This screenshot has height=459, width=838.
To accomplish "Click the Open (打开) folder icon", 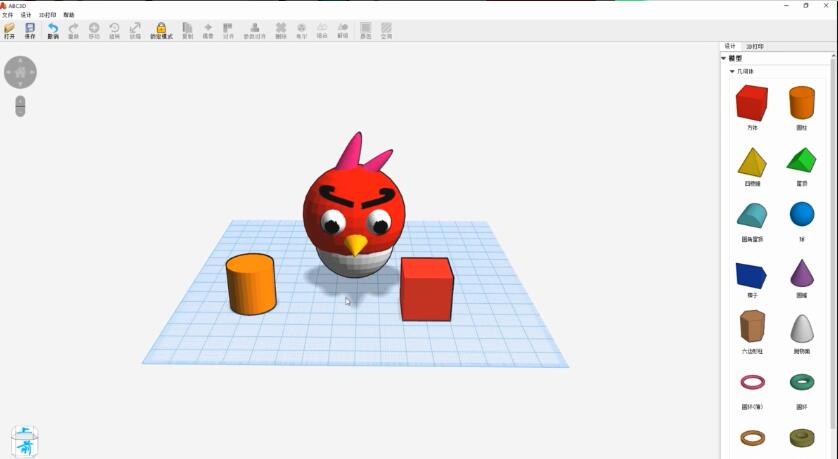I will pos(9,28).
